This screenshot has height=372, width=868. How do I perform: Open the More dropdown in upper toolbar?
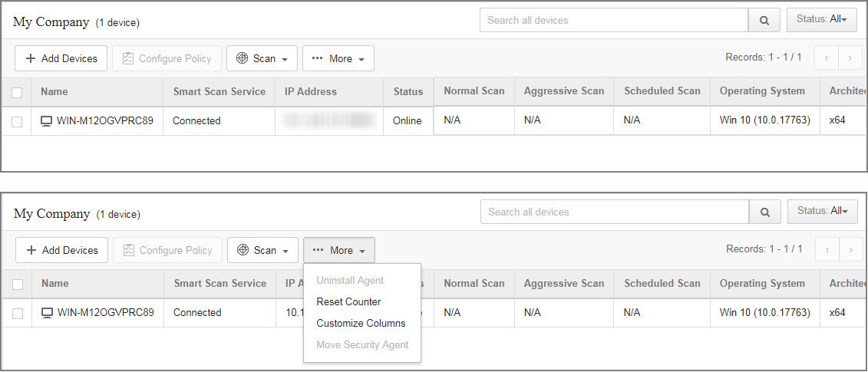[338, 58]
